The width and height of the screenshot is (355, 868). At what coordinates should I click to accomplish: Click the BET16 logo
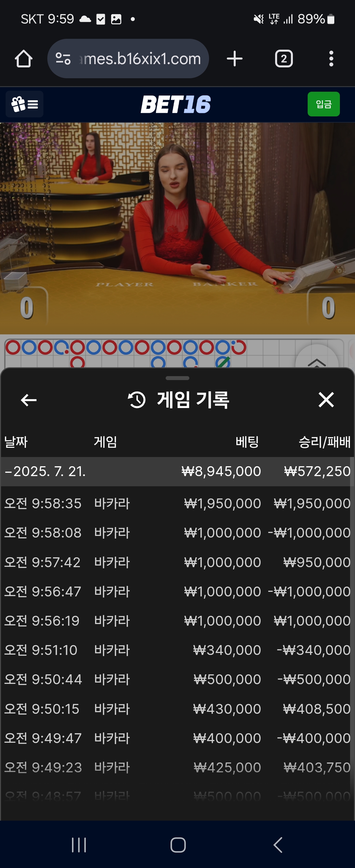click(176, 104)
